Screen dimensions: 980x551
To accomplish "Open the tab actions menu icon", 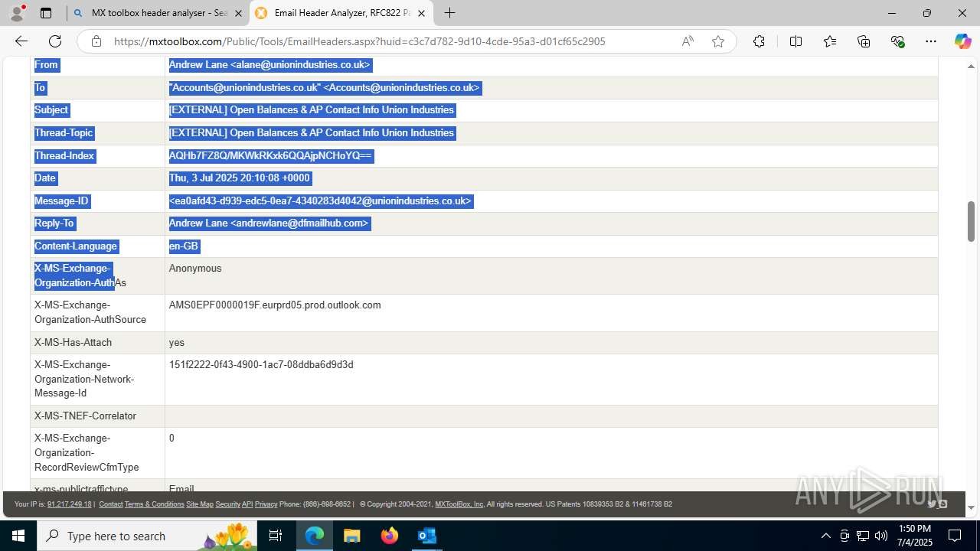I will [x=46, y=13].
